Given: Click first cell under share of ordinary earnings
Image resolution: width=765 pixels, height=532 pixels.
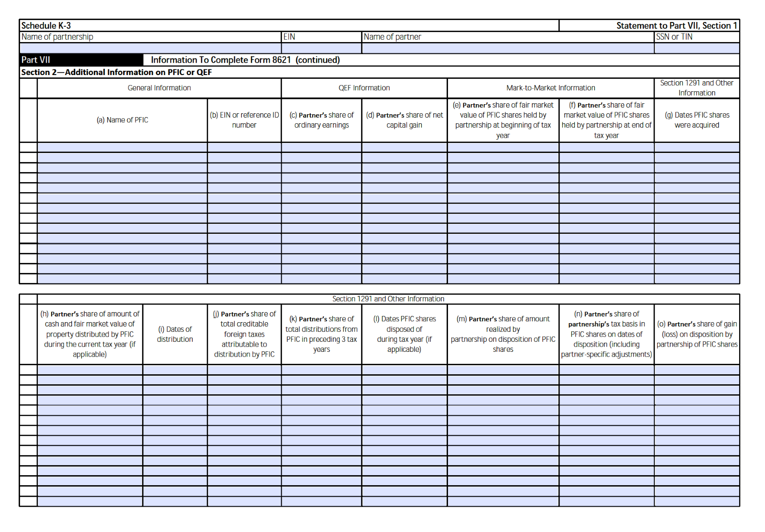Looking at the screenshot, I should pyautogui.click(x=321, y=147).
